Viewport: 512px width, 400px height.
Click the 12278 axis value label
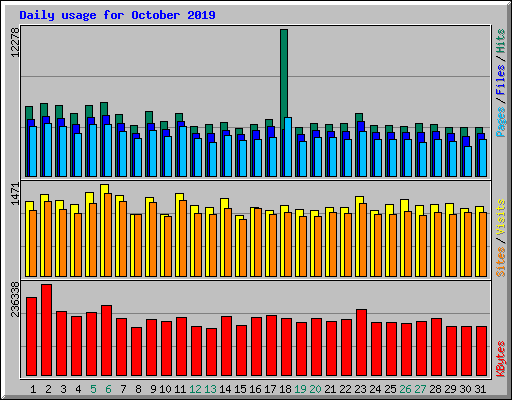16,42
